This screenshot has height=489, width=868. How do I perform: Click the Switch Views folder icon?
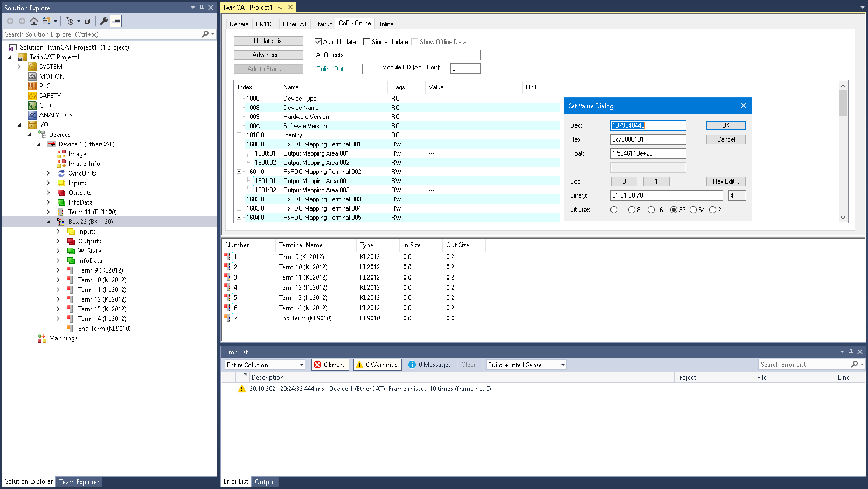[46, 21]
